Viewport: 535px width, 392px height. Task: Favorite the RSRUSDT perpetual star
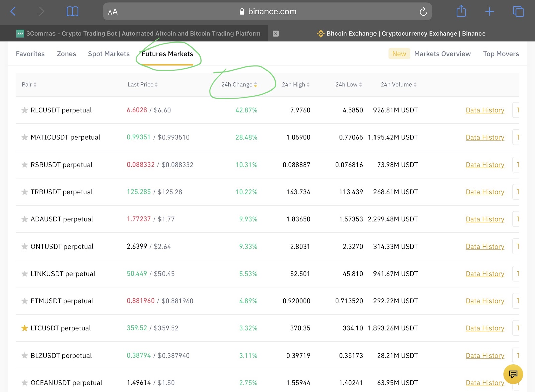[x=24, y=165]
